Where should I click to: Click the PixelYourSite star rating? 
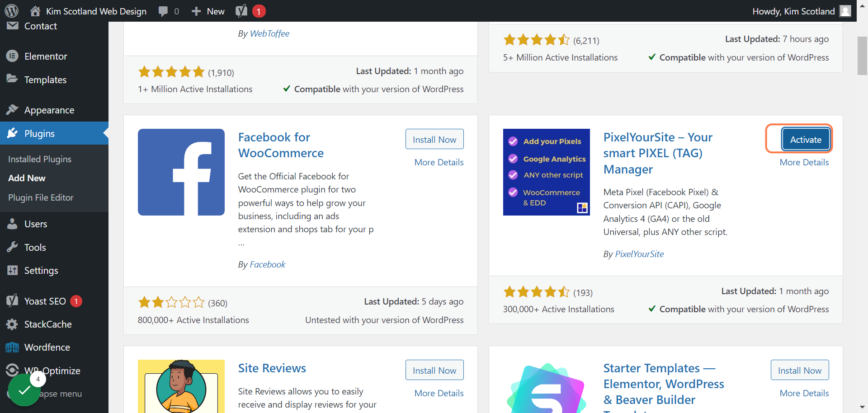coord(537,292)
